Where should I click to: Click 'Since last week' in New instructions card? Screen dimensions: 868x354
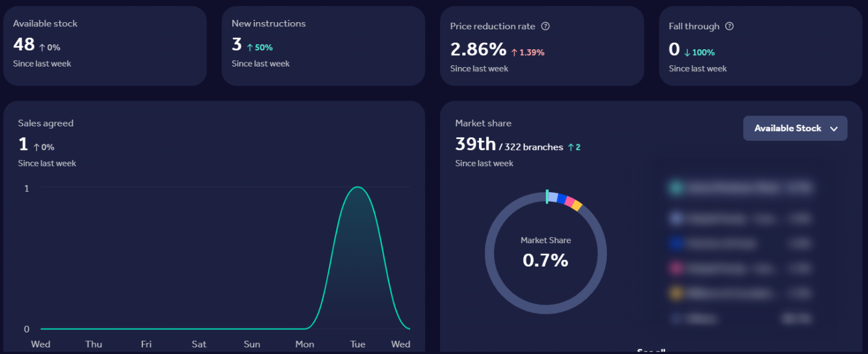click(260, 63)
